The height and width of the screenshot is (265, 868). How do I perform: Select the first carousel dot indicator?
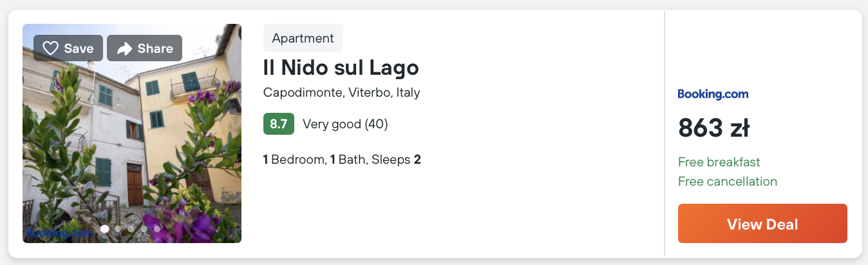[105, 229]
